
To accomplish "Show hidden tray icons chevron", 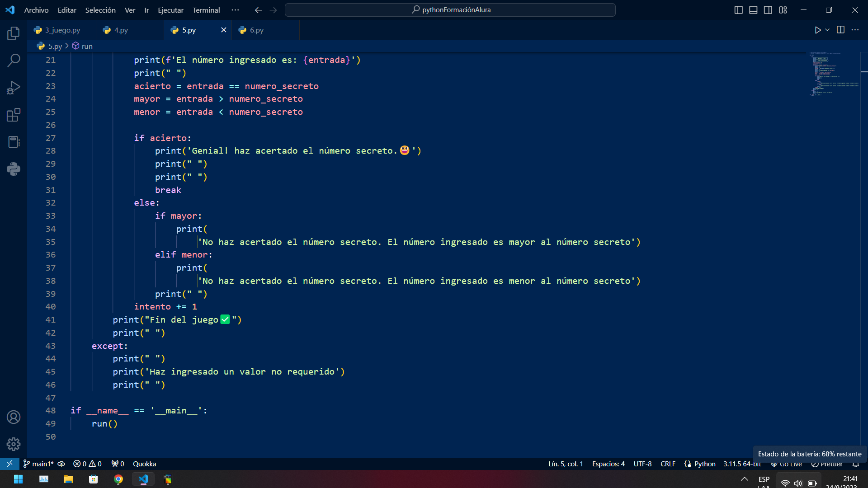I will click(x=744, y=479).
